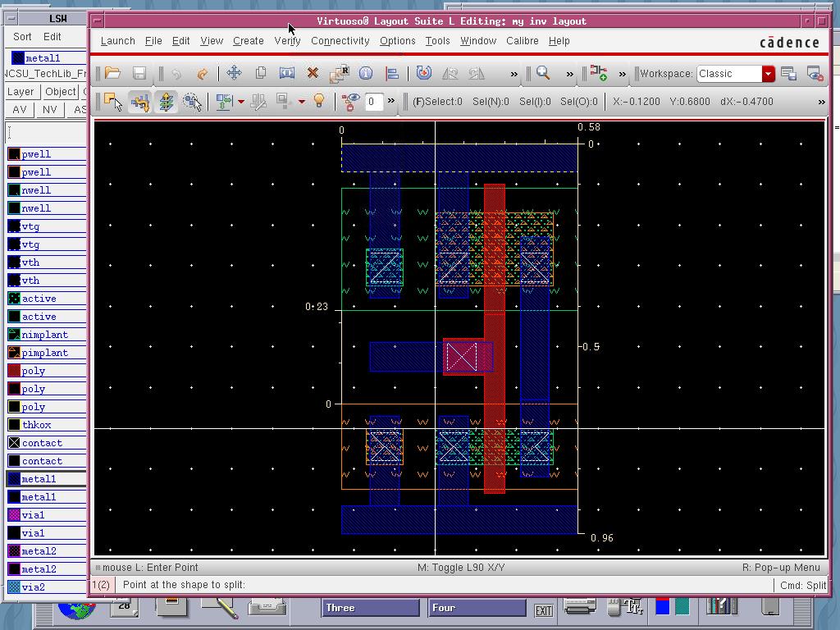Screen dimensions: 840x630
Task: Click the calendar icon in taskbar
Action: tap(125, 606)
